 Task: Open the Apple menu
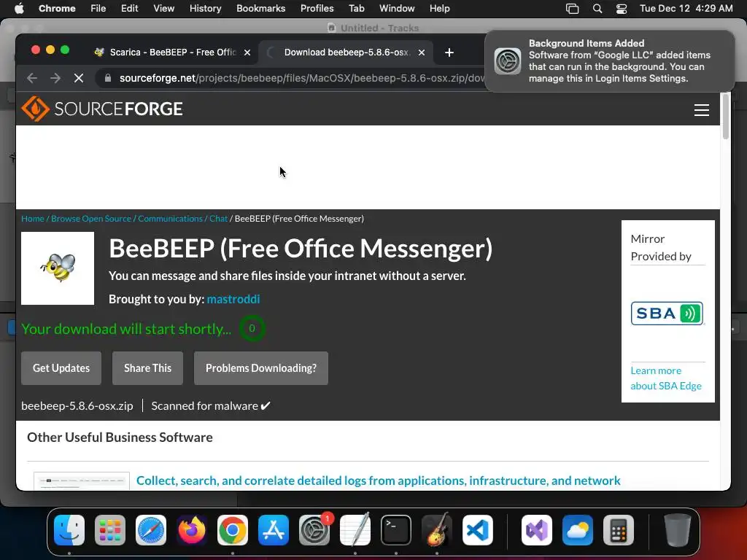coord(19,8)
